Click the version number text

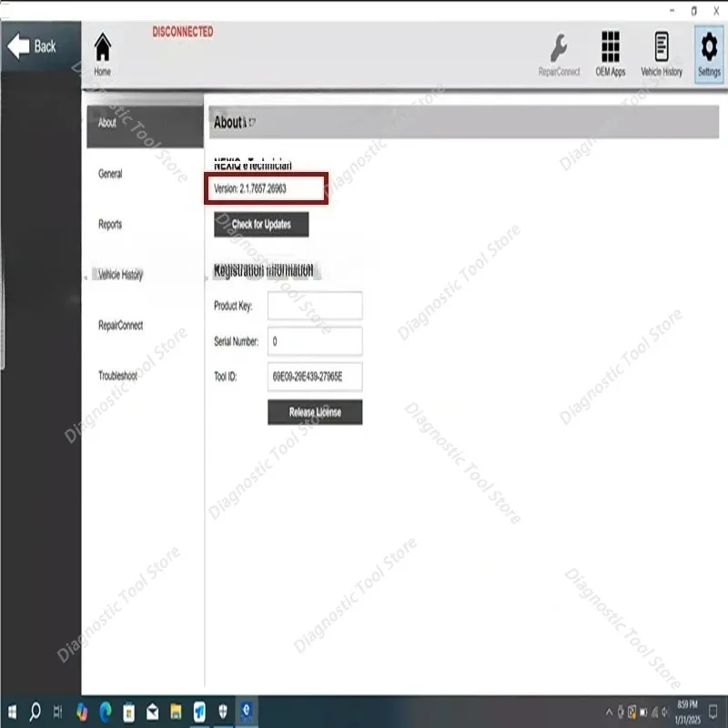pyautogui.click(x=250, y=188)
